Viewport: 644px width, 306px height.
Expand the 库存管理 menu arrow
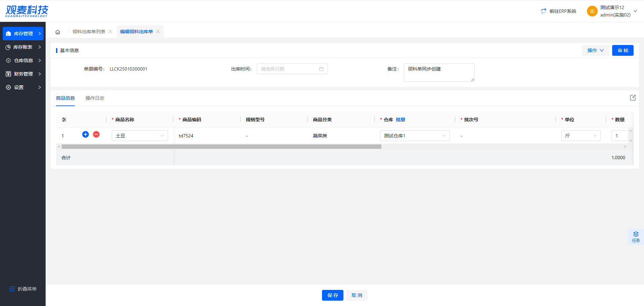40,34
